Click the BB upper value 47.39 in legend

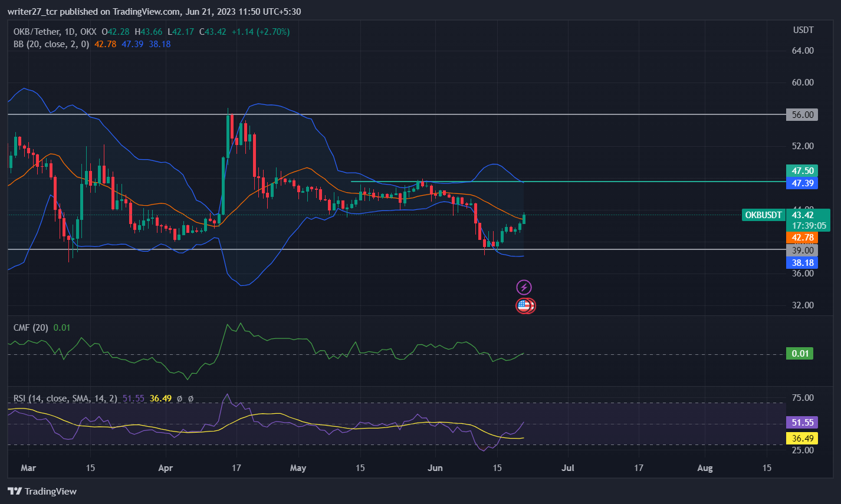pos(133,44)
